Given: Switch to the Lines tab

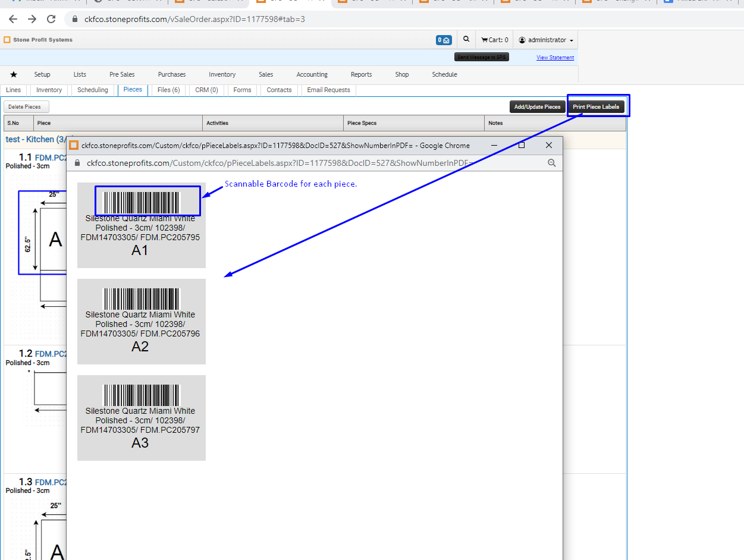Looking at the screenshot, I should tap(13, 90).
